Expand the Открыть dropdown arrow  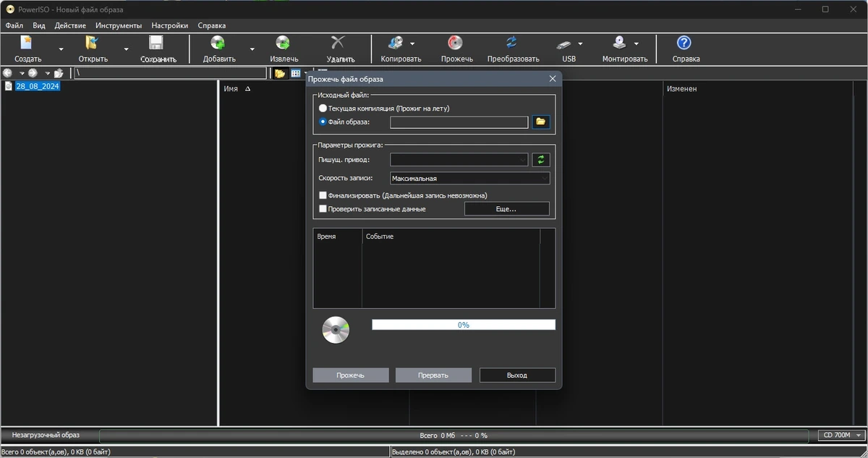tap(126, 49)
